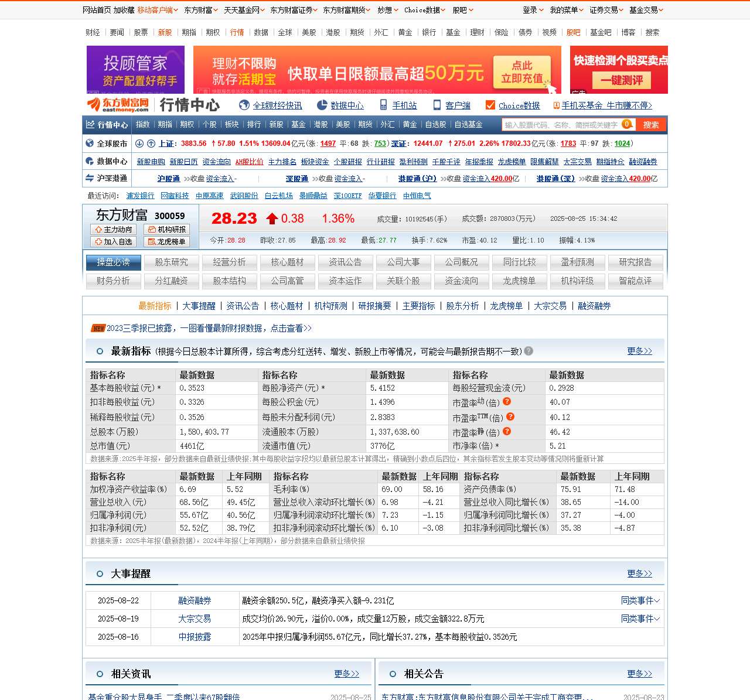
Task: Switch to the 财务分析 tab
Action: 113,281
